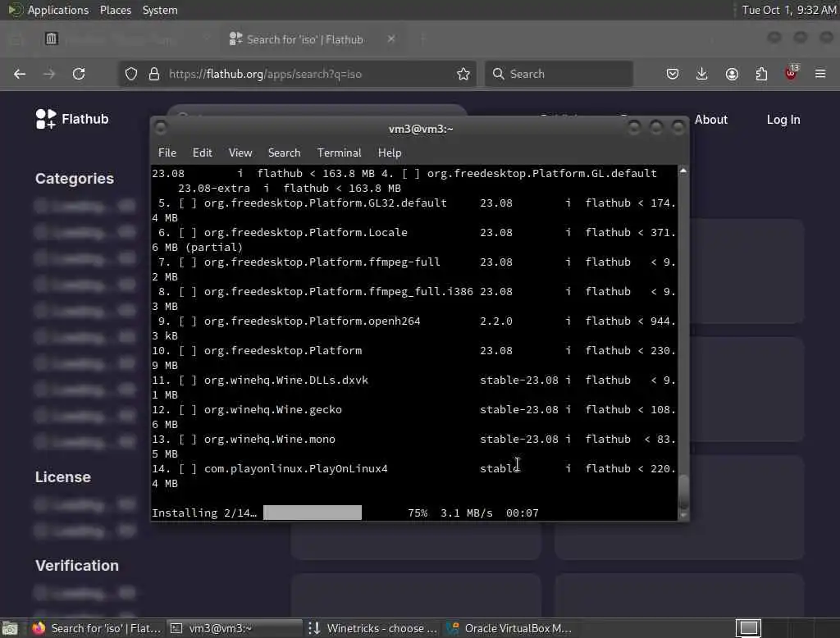The image size is (840, 638).
Task: Open the extensions puzzle icon
Action: pos(761,74)
